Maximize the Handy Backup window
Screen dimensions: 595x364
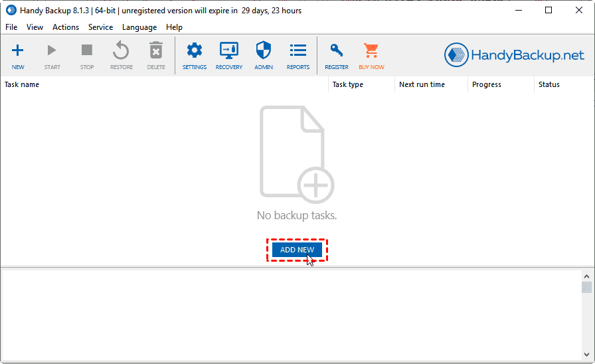(549, 10)
